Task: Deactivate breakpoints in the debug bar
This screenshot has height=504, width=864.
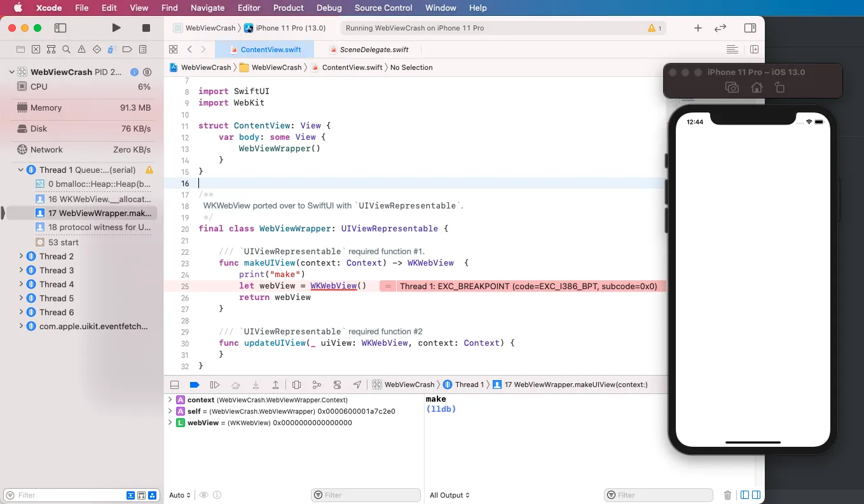Action: (x=195, y=385)
